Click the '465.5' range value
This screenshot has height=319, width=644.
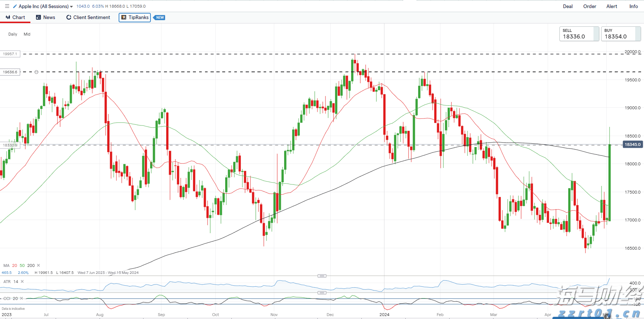(x=7, y=272)
